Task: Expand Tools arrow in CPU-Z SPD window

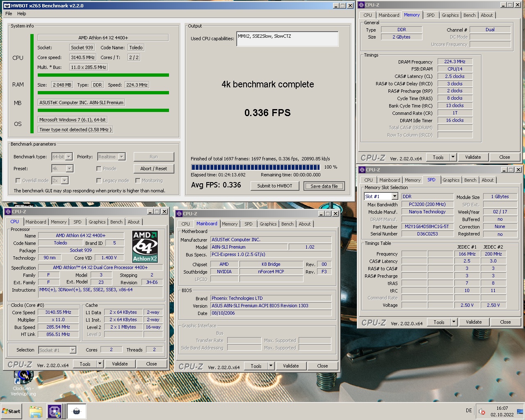Action: (x=454, y=322)
